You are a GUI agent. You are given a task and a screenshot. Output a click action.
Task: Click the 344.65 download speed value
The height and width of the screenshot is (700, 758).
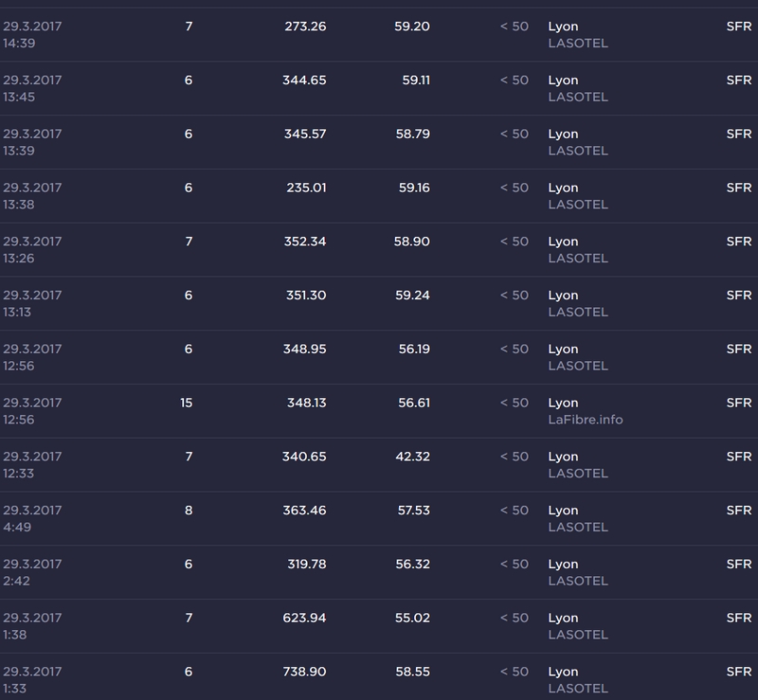tap(303, 81)
